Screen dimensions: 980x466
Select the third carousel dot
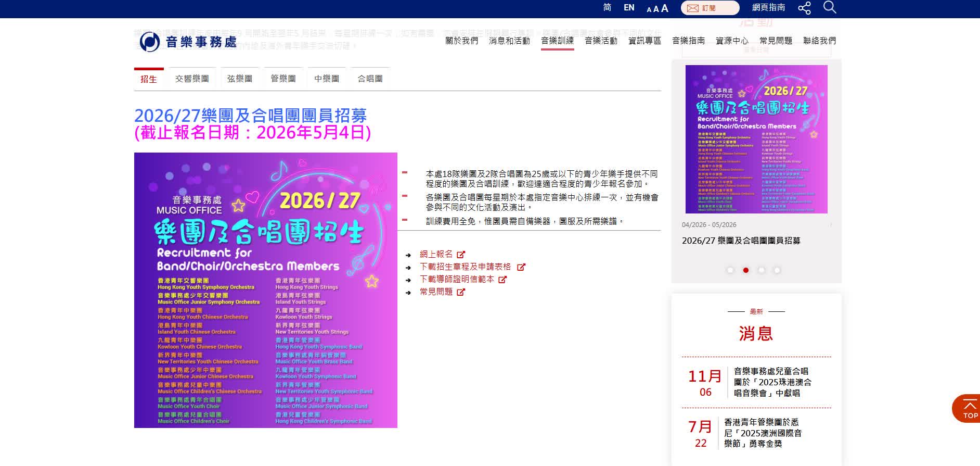[762, 270]
